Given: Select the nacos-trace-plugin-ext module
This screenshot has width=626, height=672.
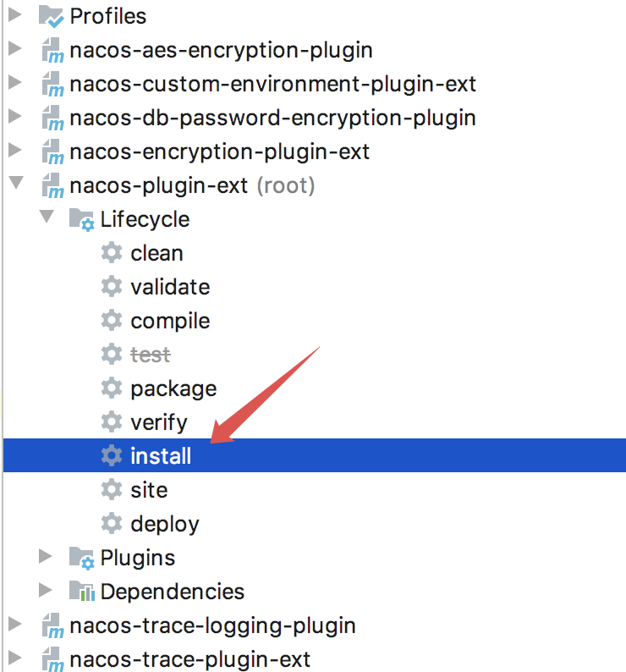Looking at the screenshot, I should [x=189, y=659].
